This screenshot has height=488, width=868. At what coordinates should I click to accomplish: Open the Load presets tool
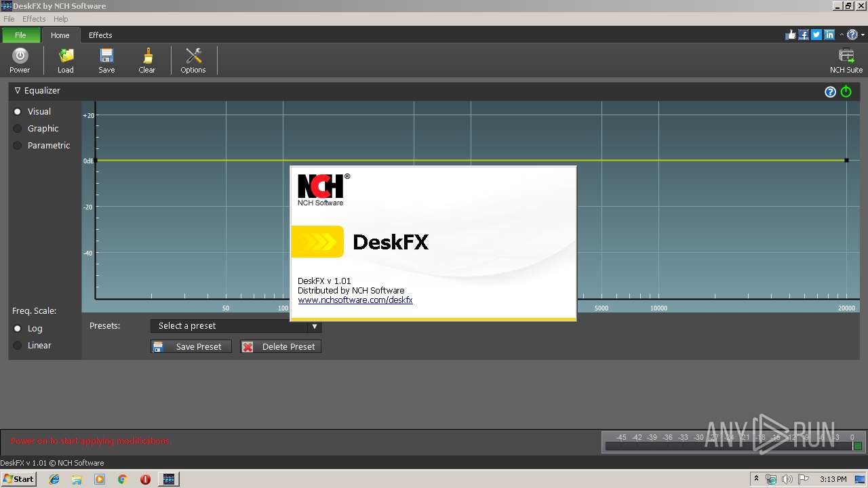pyautogui.click(x=66, y=60)
